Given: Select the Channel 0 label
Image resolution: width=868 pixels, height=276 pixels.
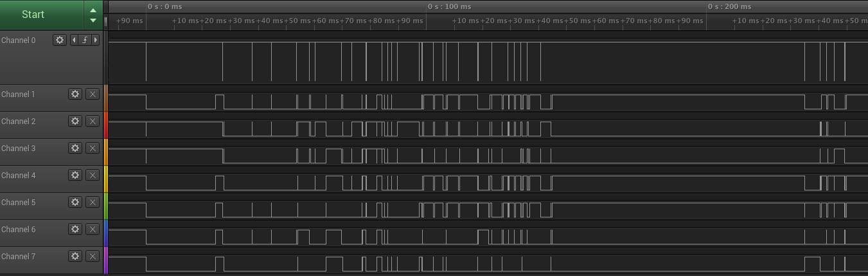Looking at the screenshot, I should 19,41.
